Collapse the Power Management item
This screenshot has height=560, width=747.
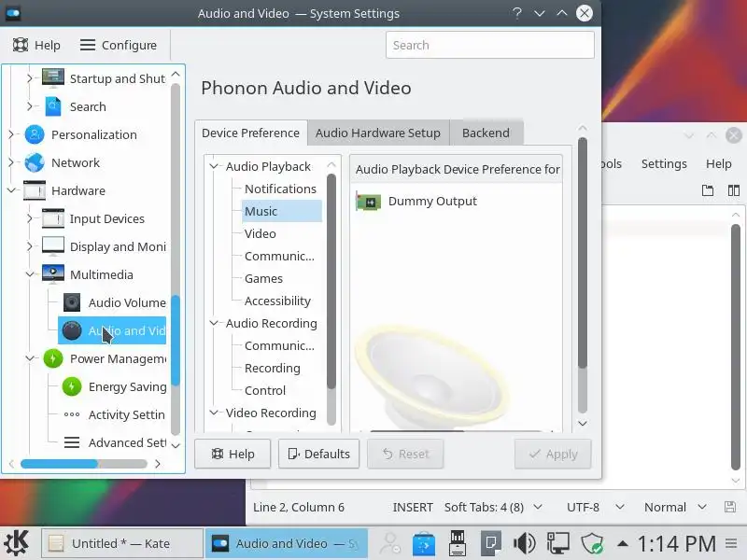coord(30,358)
